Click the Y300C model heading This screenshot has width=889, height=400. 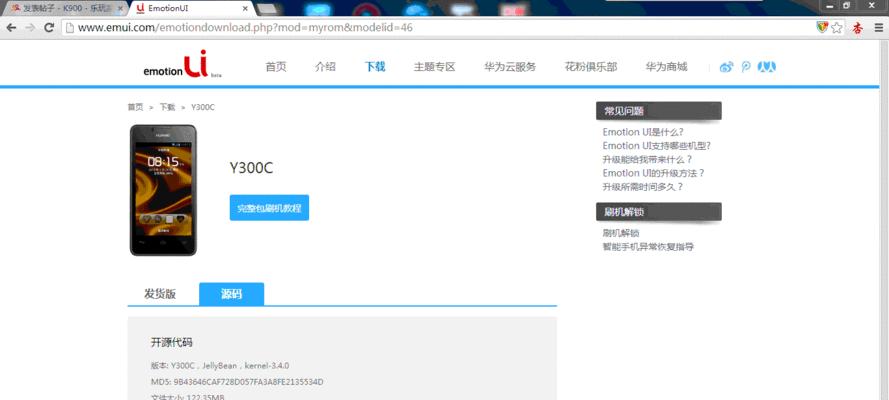(x=251, y=168)
